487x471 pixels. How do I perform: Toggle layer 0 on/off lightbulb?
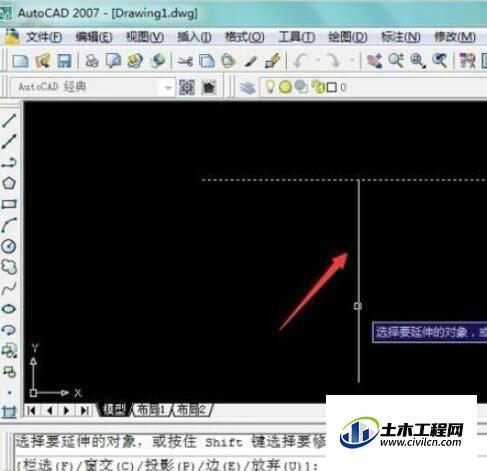pyautogui.click(x=269, y=87)
